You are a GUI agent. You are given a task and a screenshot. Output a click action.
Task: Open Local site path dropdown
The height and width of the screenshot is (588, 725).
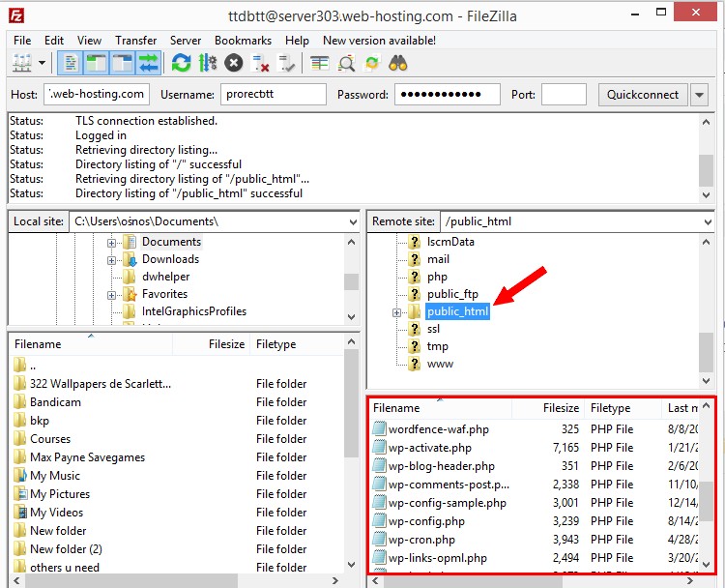(353, 222)
